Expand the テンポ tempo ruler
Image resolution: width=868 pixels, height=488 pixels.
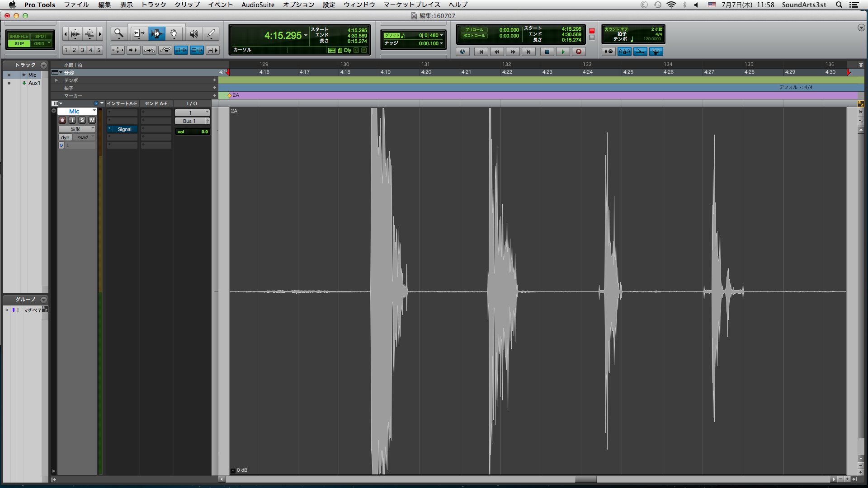click(57, 80)
